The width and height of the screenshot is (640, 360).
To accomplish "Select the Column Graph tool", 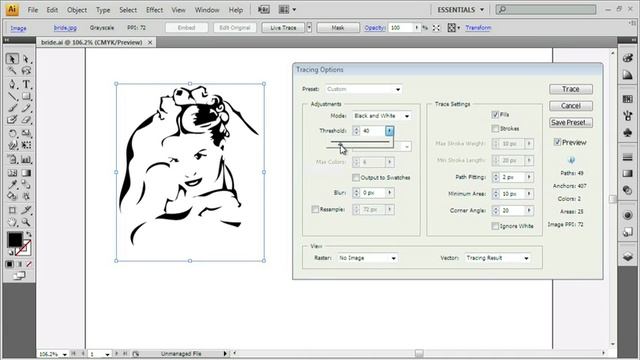I will point(26,159).
